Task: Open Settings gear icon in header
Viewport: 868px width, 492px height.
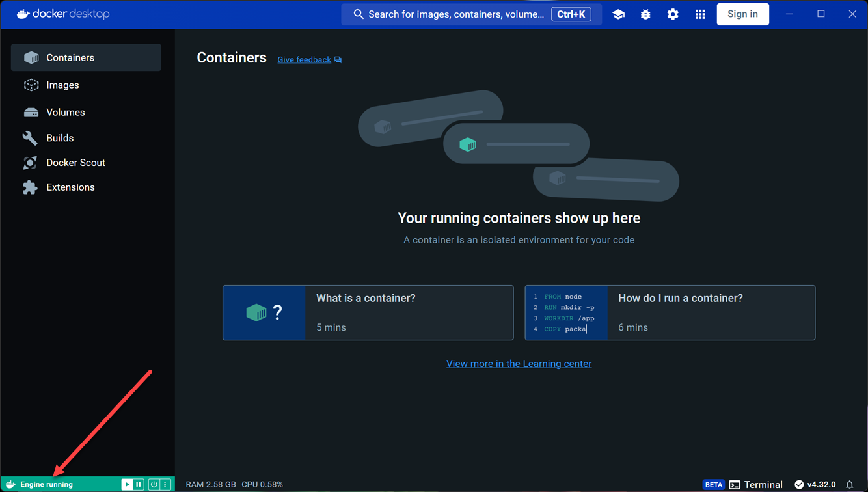Action: 673,14
